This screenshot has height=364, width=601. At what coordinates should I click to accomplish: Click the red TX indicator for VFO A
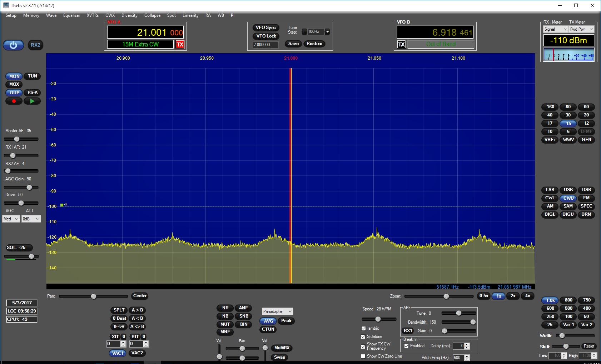180,44
